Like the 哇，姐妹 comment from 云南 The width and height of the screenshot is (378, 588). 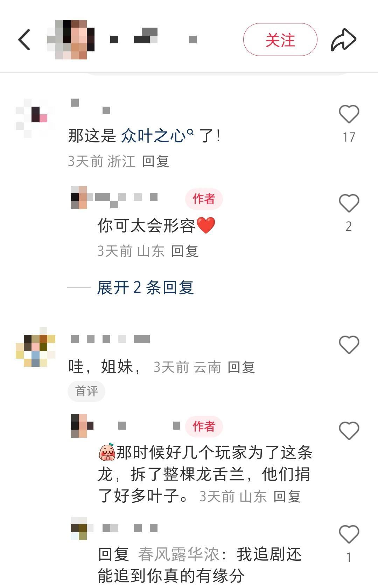coord(349,345)
